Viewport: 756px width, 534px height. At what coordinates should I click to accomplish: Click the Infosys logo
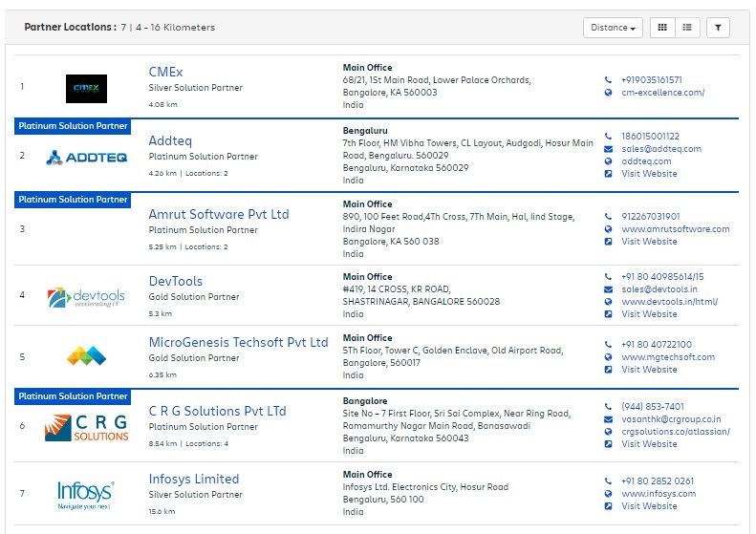point(85,494)
